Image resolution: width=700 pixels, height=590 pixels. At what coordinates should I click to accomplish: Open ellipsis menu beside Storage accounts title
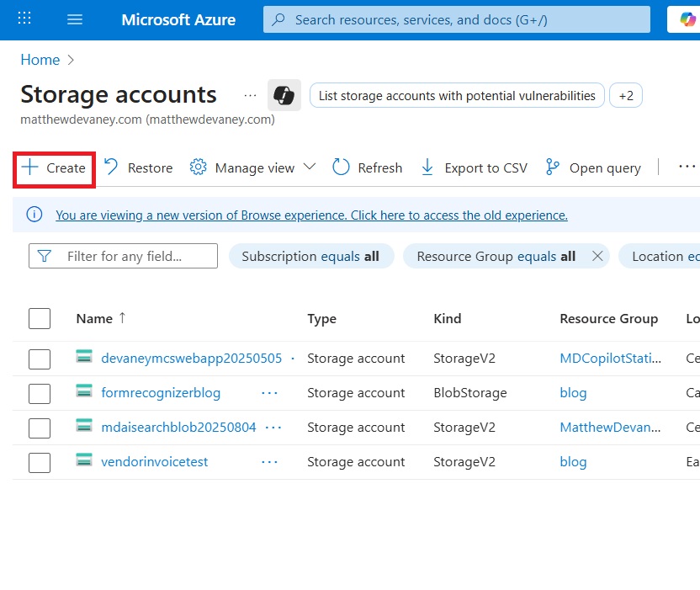250,95
